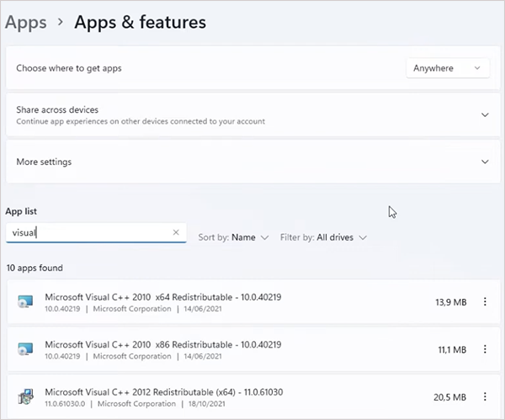This screenshot has width=505, height=420.
Task: Open Sort by Name dropdown
Action: 233,237
